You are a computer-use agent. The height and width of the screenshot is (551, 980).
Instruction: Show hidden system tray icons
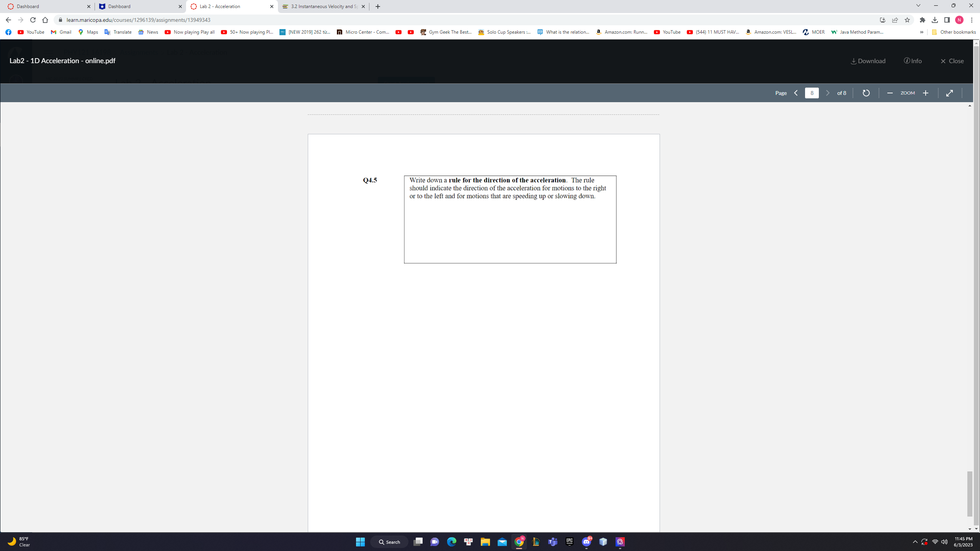915,542
